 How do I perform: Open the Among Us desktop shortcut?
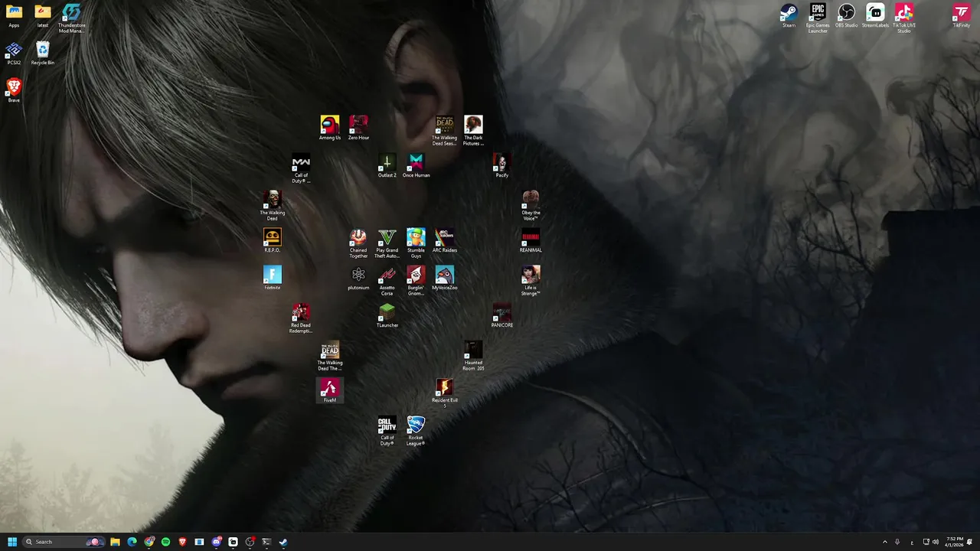pyautogui.click(x=330, y=128)
